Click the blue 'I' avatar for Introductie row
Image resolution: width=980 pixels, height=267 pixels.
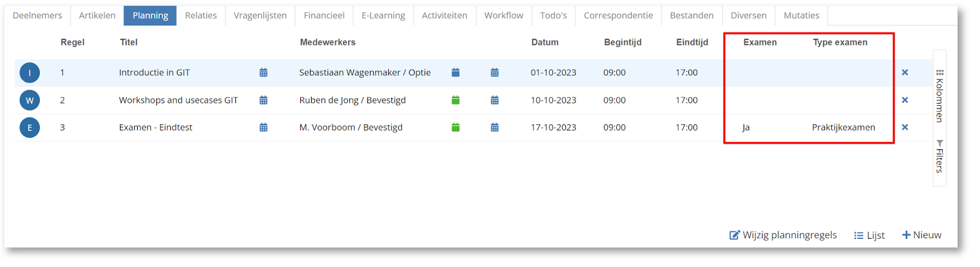coord(29,73)
